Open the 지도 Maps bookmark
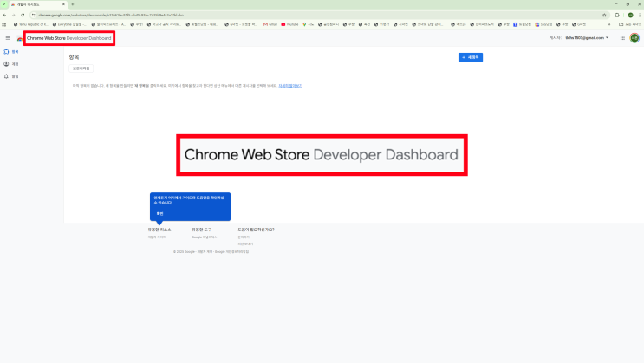The width and height of the screenshot is (644, 363). pos(308,24)
